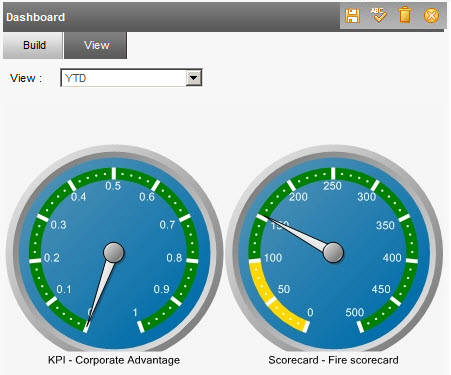Click the 'View :' label
Image resolution: width=451 pixels, height=375 pixels.
pyautogui.click(x=26, y=78)
